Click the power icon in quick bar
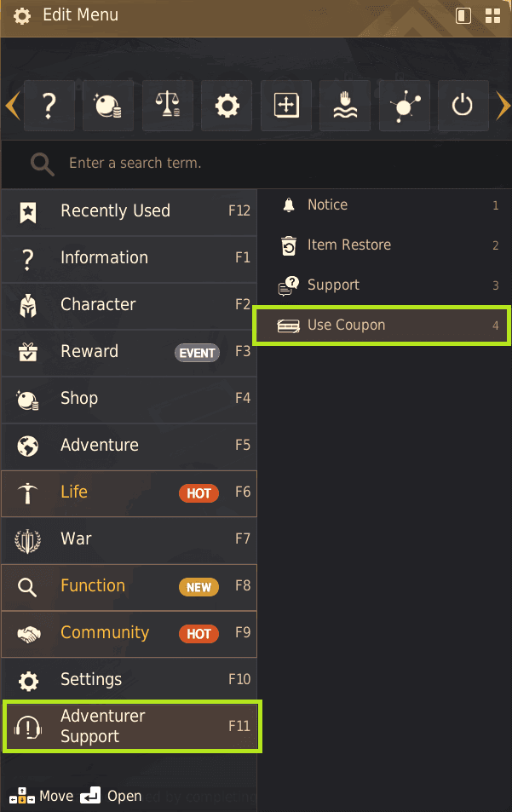Viewport: 512px width, 812px height. (463, 106)
